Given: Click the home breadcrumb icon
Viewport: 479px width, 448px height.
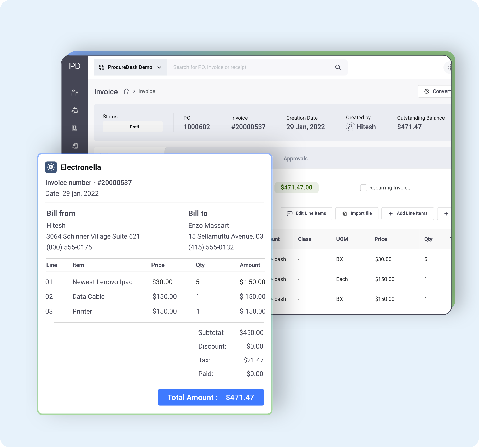Looking at the screenshot, I should (127, 91).
